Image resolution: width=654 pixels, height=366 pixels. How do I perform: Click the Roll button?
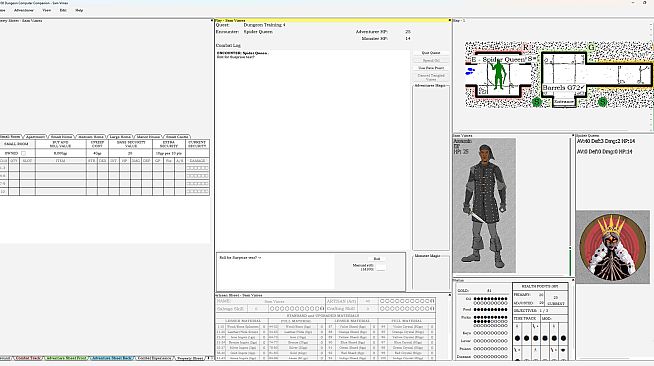(377, 259)
